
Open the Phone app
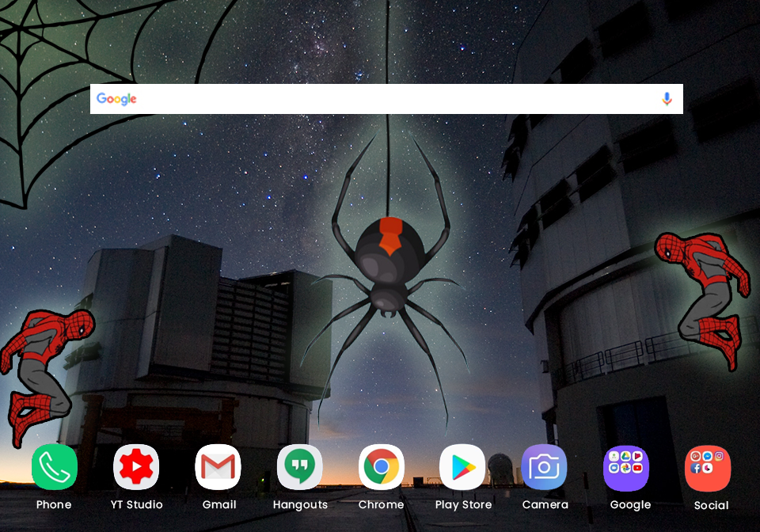pyautogui.click(x=55, y=466)
